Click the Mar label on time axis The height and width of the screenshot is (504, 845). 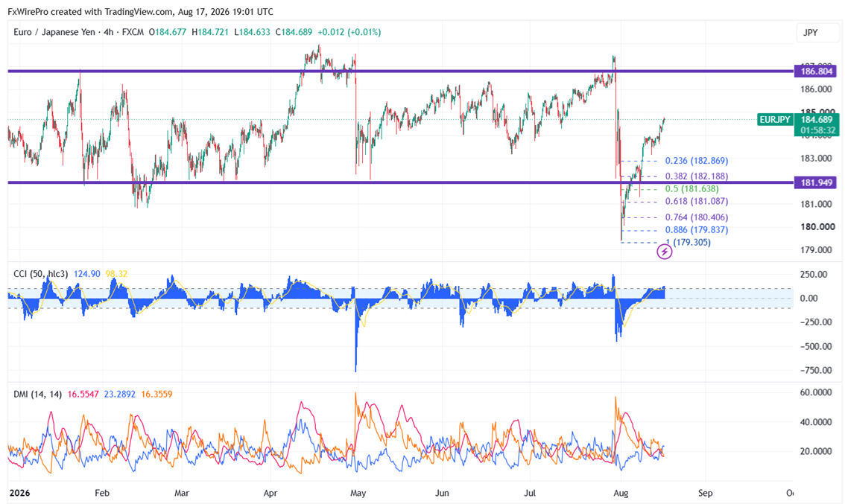(x=182, y=493)
